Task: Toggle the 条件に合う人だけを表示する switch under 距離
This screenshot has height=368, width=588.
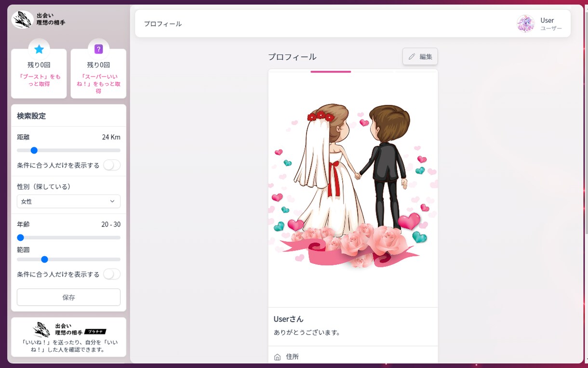Action: point(111,165)
